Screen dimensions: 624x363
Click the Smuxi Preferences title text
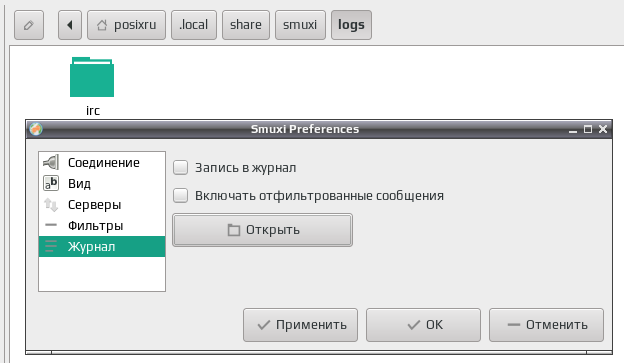click(x=305, y=129)
